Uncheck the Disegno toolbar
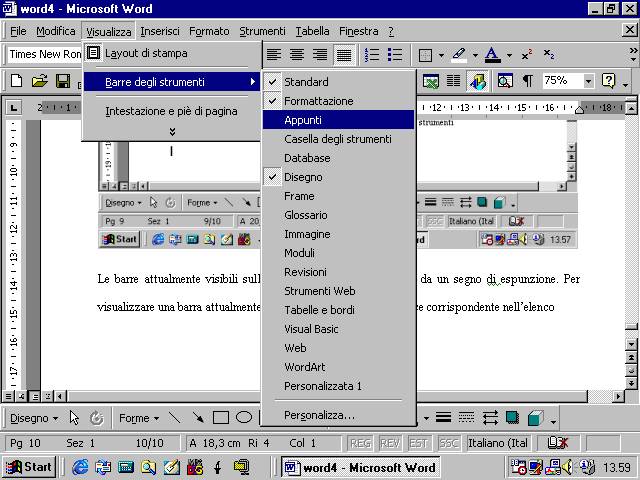Image resolution: width=640 pixels, height=480 pixels. click(x=338, y=177)
